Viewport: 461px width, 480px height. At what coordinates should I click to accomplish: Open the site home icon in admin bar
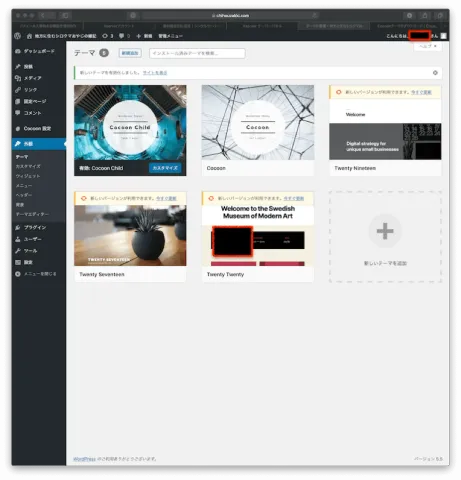coord(29,36)
